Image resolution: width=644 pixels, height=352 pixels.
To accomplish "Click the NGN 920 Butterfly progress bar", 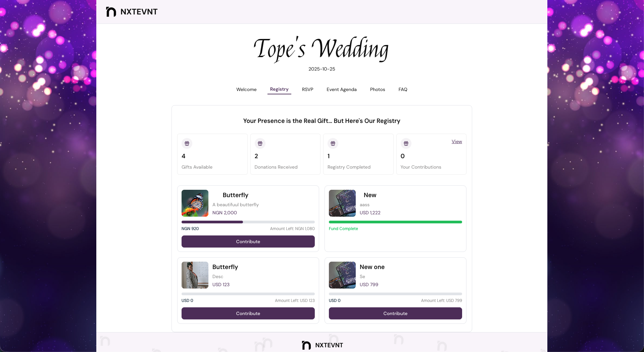I will [x=248, y=222].
